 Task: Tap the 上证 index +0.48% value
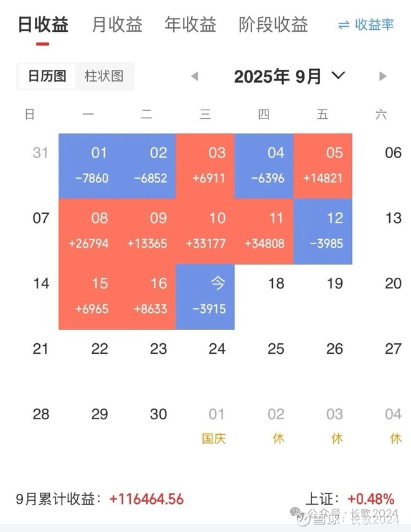(x=371, y=499)
